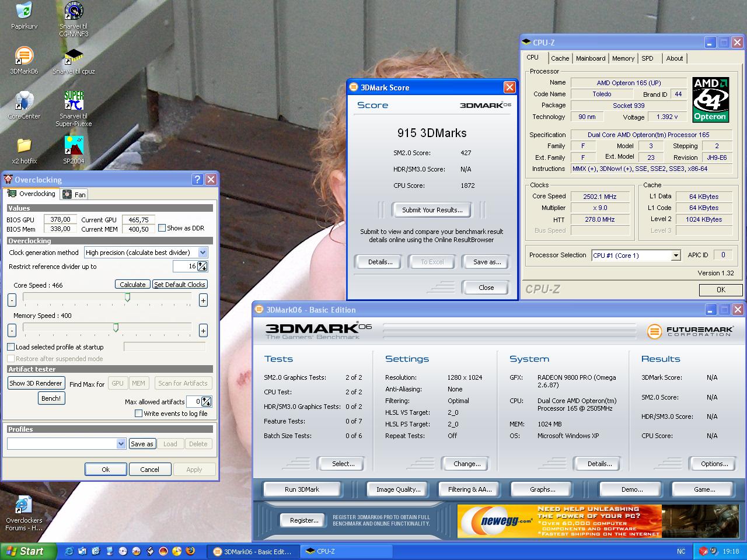Click Run 3DMark button
Screen dimensions: 747x560
click(302, 489)
